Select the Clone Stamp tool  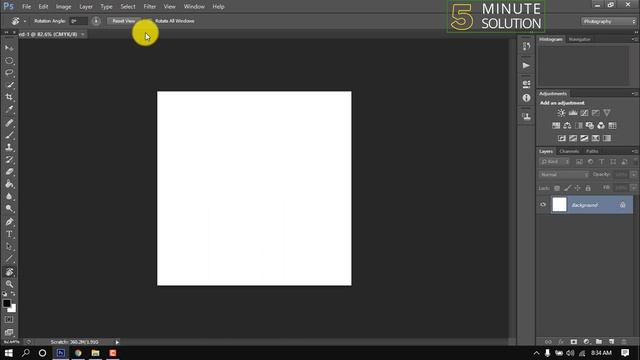tap(9, 147)
